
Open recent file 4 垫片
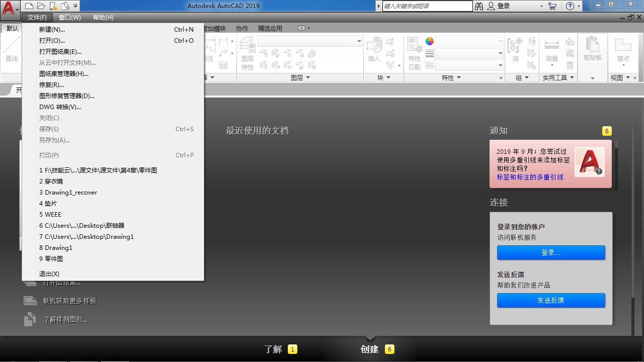113,204
